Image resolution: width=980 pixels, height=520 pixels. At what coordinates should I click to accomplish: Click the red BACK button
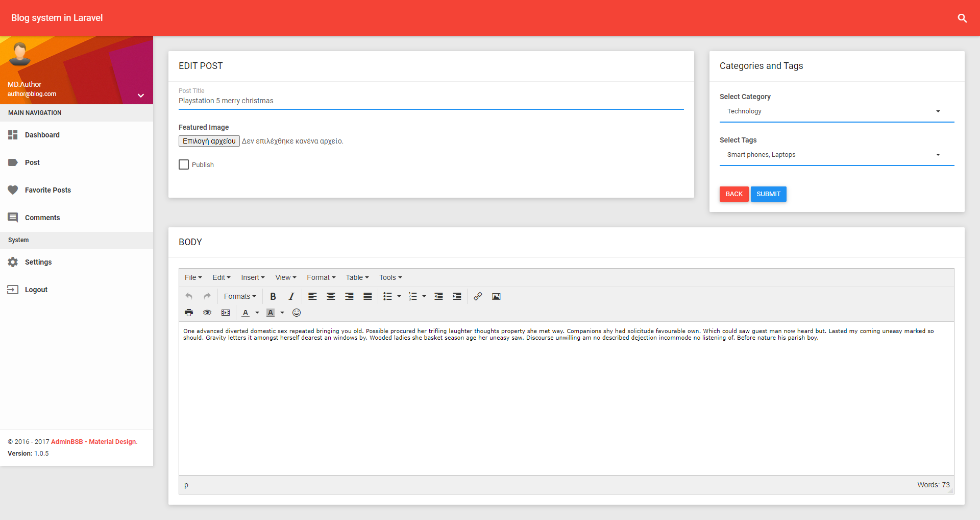tap(734, 194)
